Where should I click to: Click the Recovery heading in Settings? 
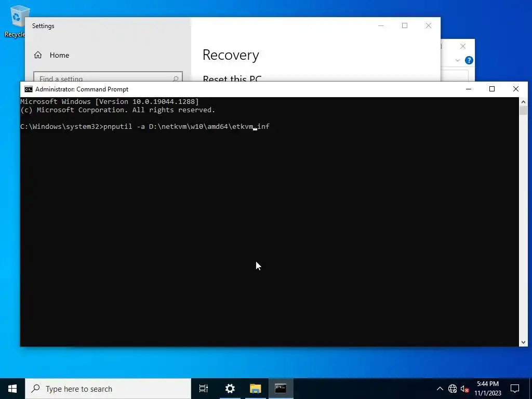click(x=231, y=55)
